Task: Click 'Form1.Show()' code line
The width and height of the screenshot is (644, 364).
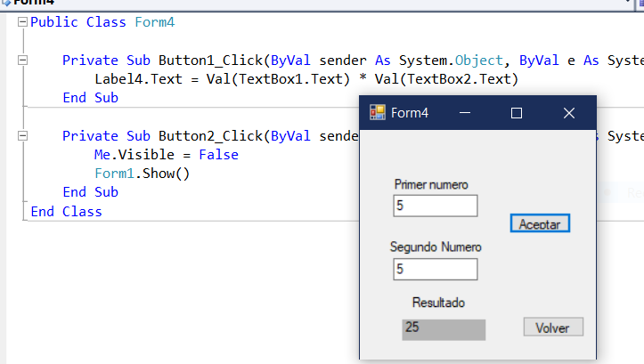Action: (x=143, y=174)
